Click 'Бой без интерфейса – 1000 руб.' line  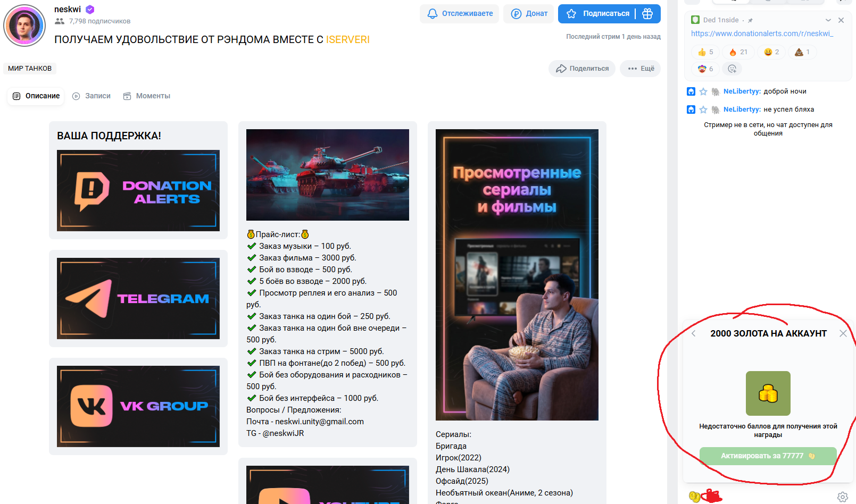click(313, 398)
